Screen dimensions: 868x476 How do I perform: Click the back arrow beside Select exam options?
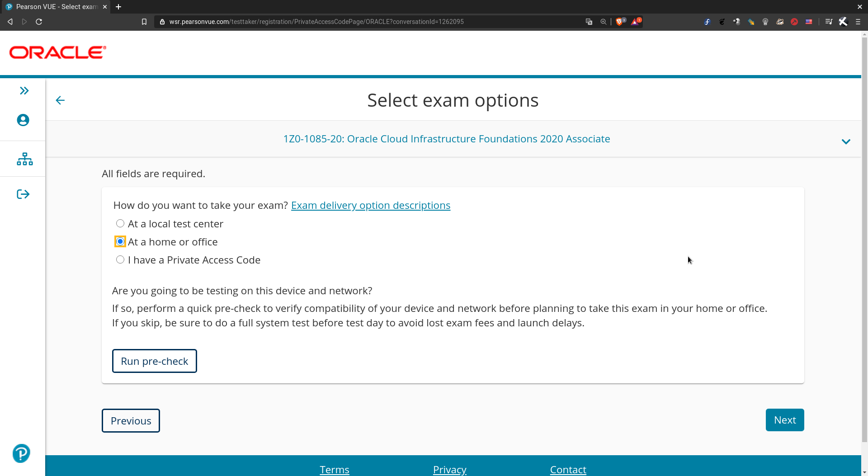point(60,100)
